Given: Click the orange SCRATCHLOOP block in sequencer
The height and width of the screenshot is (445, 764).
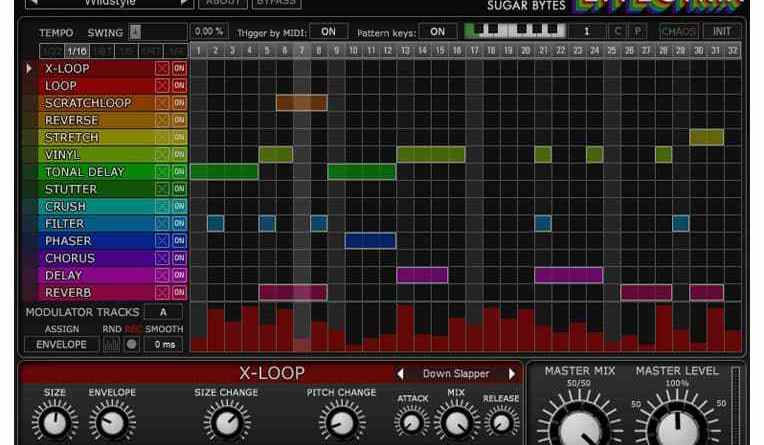Looking at the screenshot, I should click(x=302, y=103).
